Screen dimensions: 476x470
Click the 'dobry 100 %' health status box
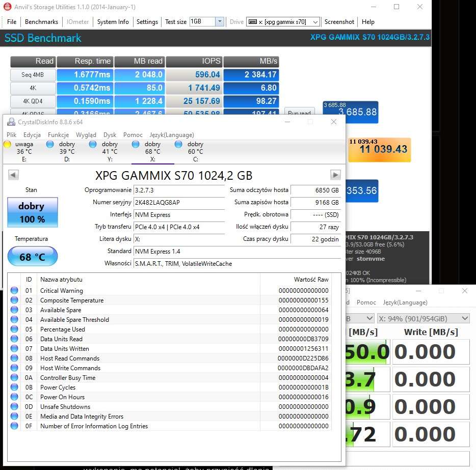click(32, 212)
